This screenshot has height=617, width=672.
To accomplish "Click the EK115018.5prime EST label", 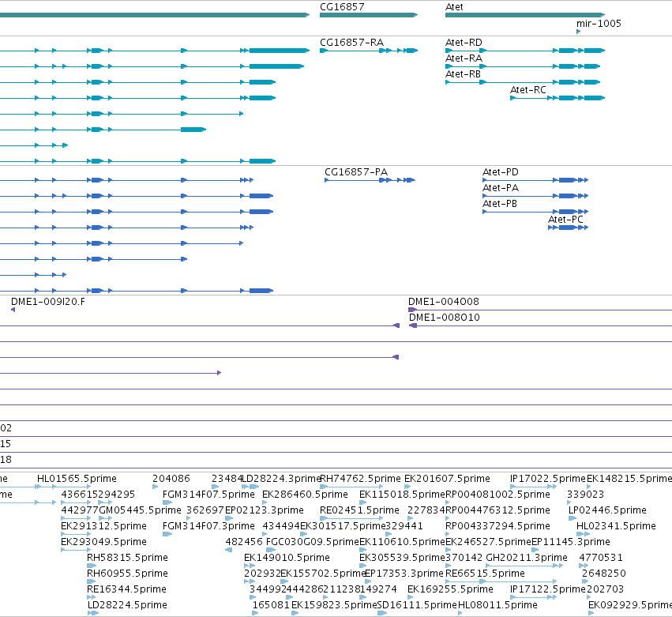I will click(x=403, y=495).
